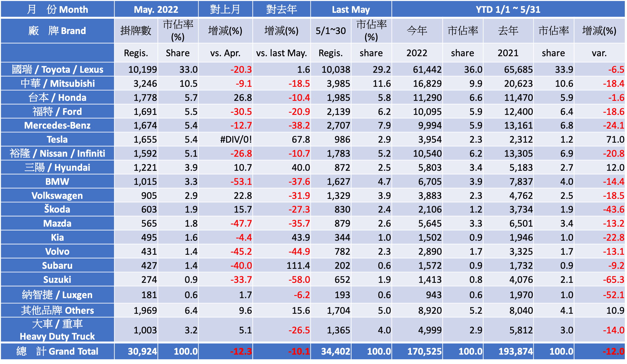Select the Brand header cell
The image size is (627, 364).
point(57,31)
